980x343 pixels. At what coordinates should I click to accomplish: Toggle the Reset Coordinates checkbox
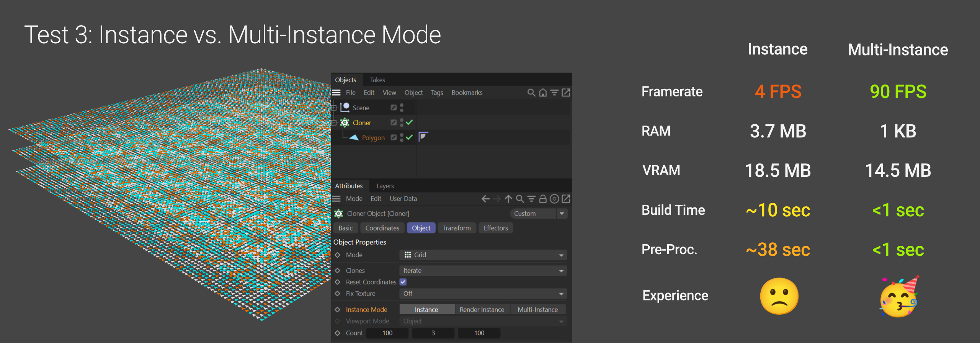tap(403, 282)
